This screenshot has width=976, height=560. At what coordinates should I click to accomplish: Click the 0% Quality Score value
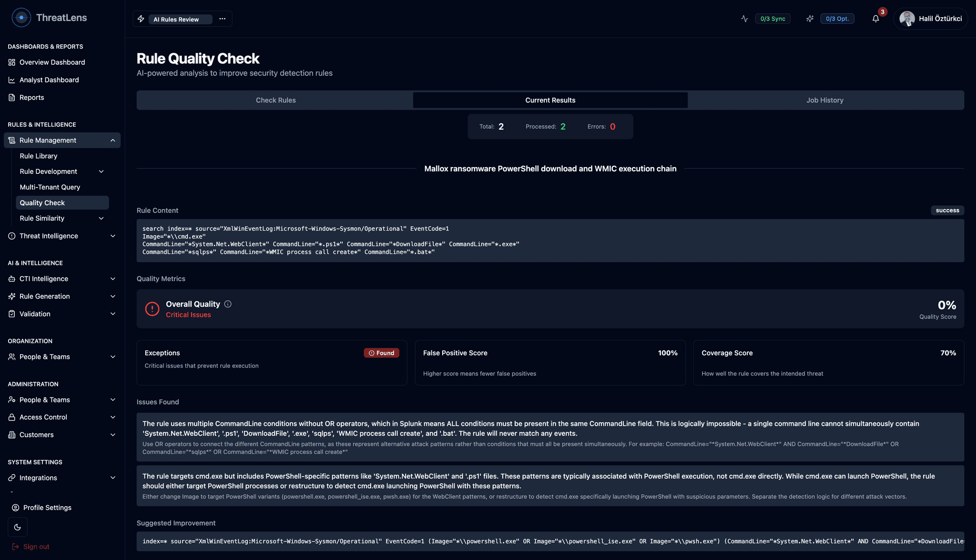click(x=946, y=305)
